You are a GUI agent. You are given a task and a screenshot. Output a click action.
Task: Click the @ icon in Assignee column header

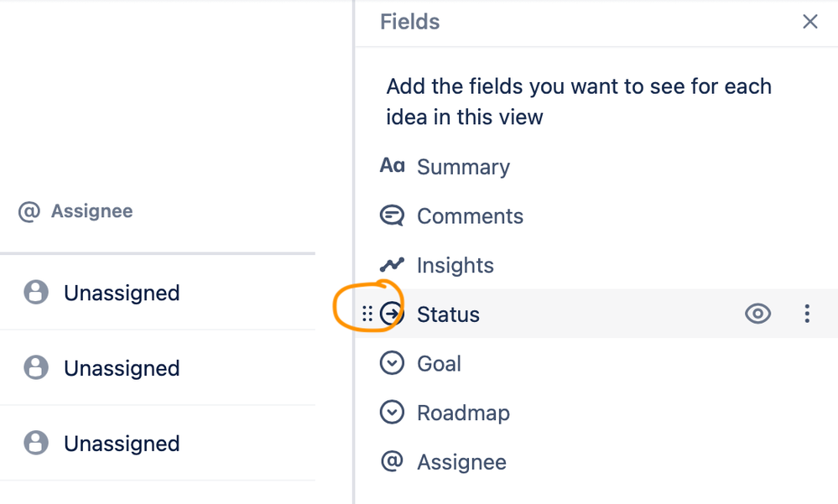pos(29,211)
